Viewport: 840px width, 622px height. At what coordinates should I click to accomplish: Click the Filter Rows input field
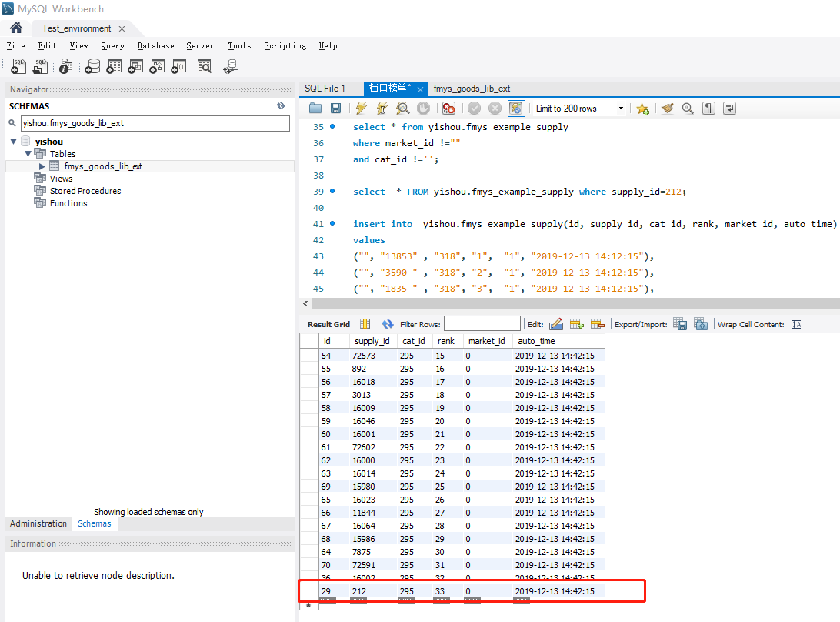(x=482, y=324)
